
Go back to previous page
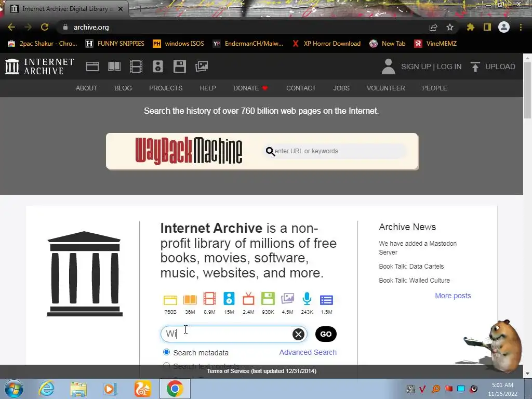(x=11, y=27)
